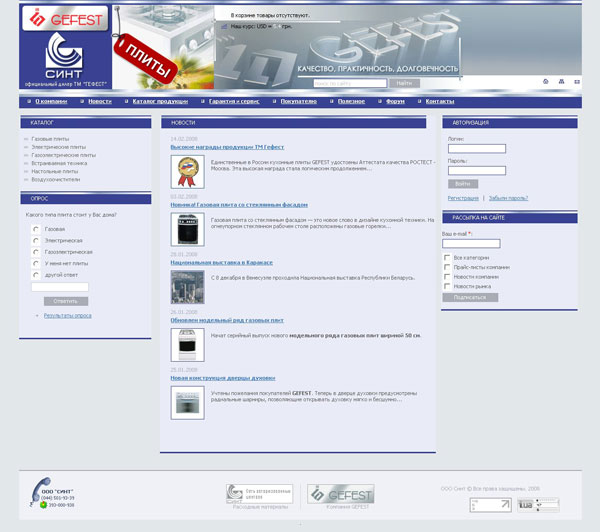Open the award medal news thumbnail

coord(188,172)
